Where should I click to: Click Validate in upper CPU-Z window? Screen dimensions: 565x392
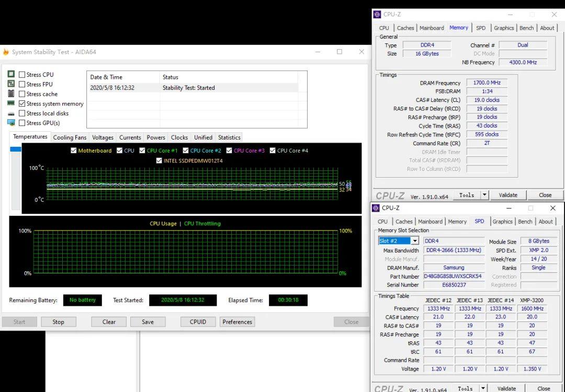pyautogui.click(x=508, y=195)
